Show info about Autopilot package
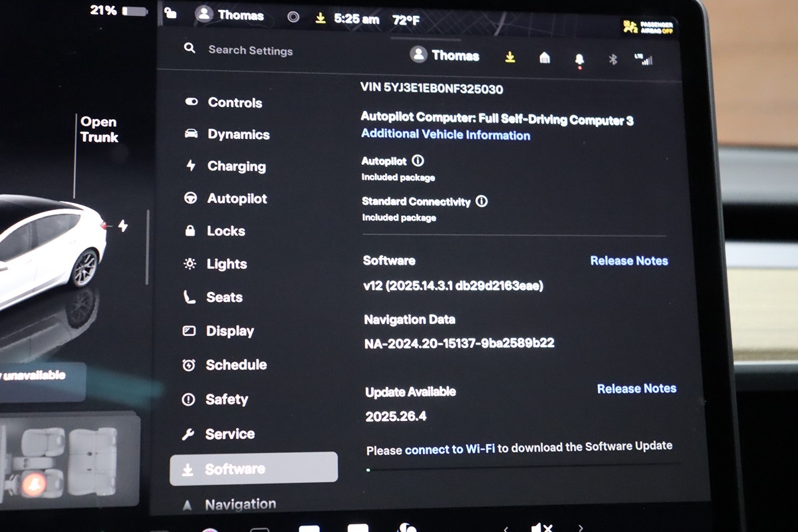Image resolution: width=798 pixels, height=532 pixels. 418,161
